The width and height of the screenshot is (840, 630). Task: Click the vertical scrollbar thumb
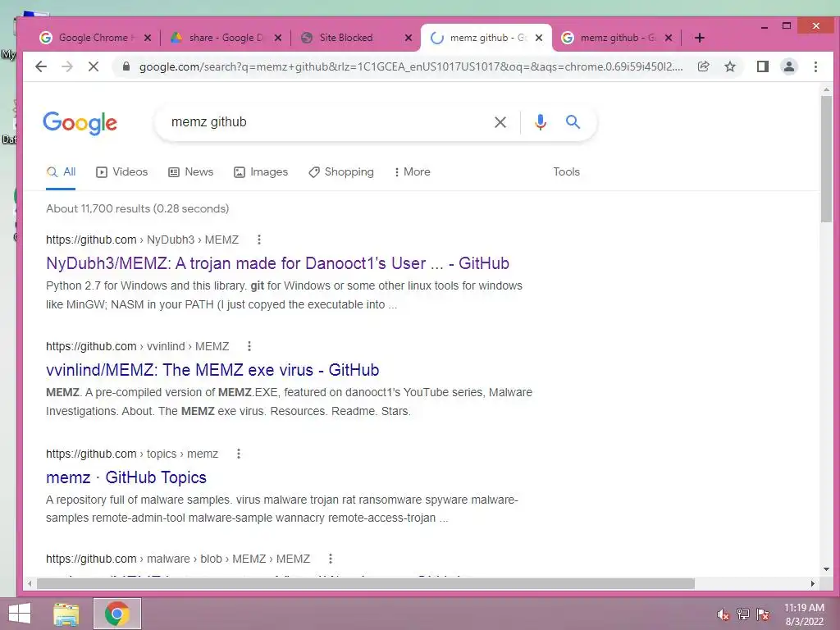click(x=827, y=158)
